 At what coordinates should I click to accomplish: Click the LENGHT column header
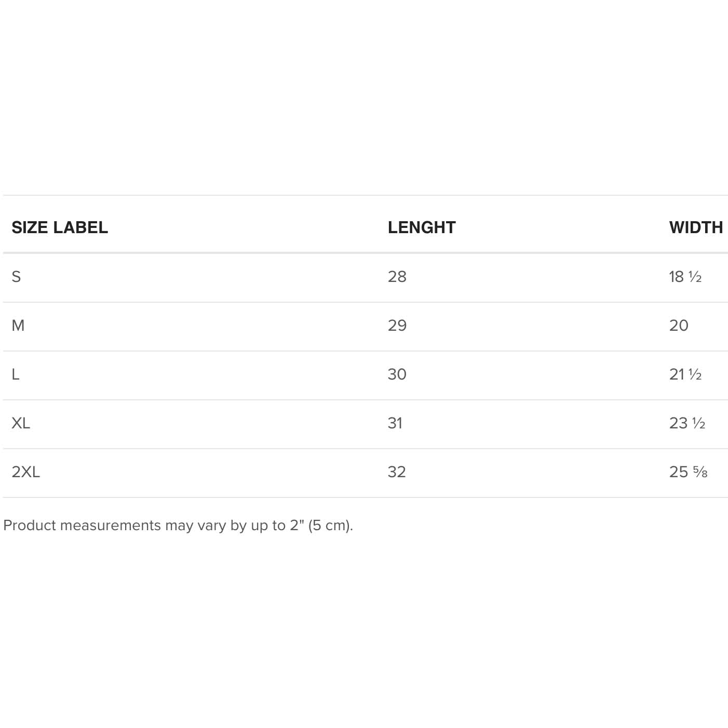(x=421, y=227)
